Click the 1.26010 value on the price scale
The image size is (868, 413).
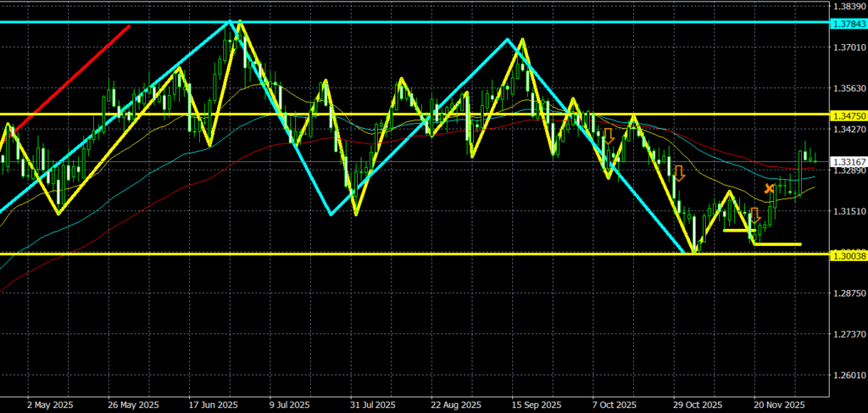coord(848,375)
